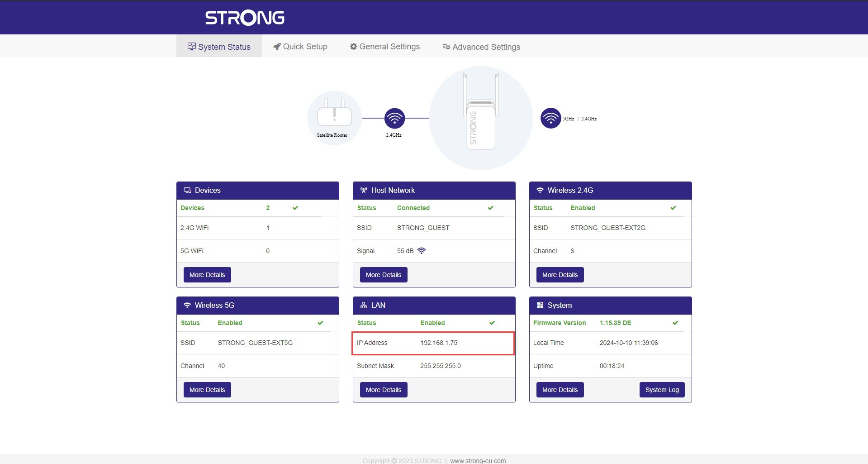Click the subnet mask 255.255.255.0

click(441, 366)
